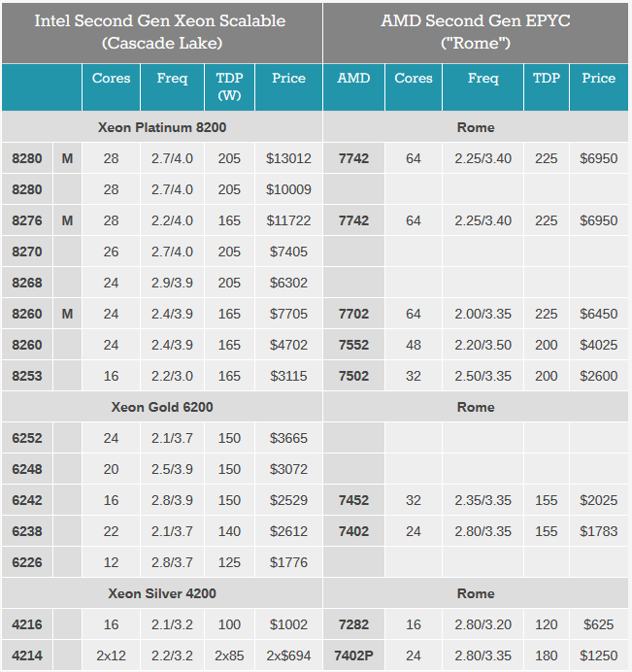This screenshot has height=672, width=632.
Task: Select the 2x$694 price cell
Action: click(x=288, y=655)
